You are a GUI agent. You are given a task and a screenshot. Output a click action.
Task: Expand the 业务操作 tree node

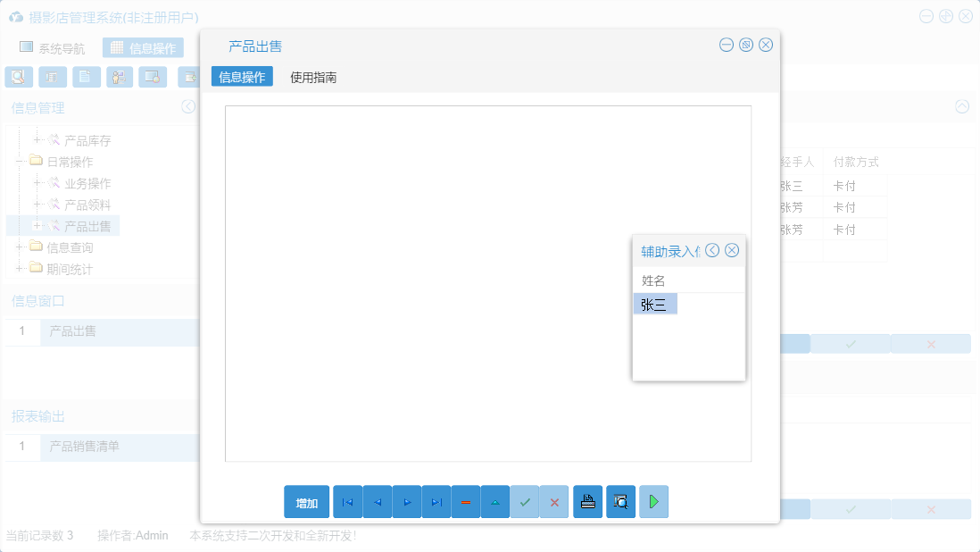point(37,183)
